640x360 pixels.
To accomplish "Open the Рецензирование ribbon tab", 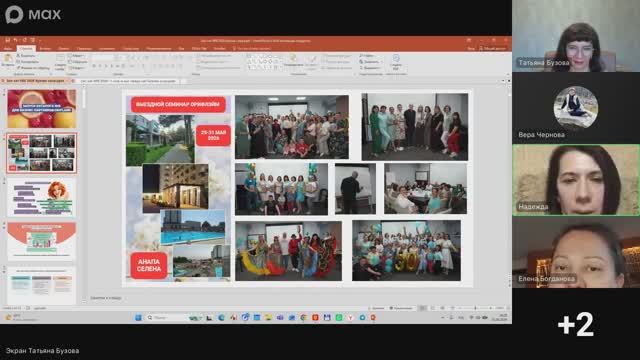I will tap(159, 48).
